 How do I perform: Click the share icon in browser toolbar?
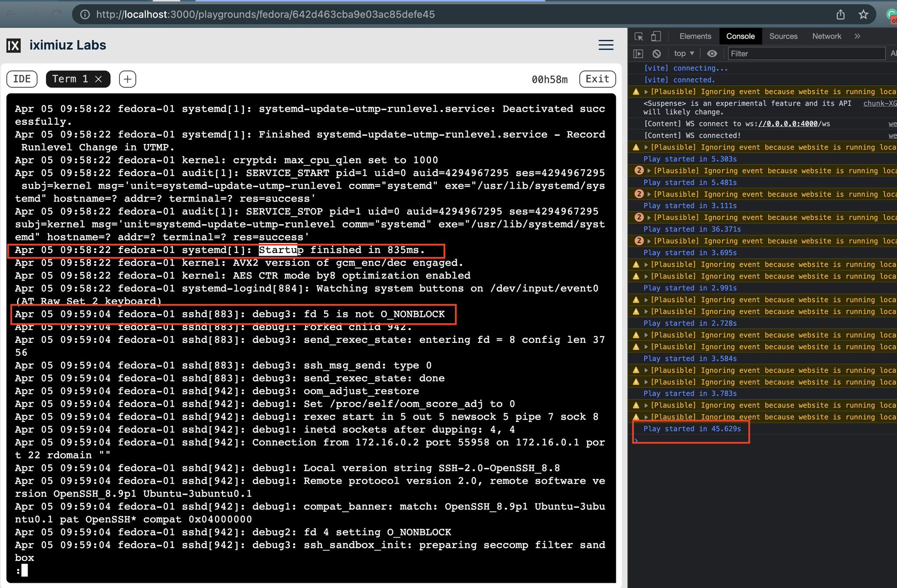click(x=840, y=14)
